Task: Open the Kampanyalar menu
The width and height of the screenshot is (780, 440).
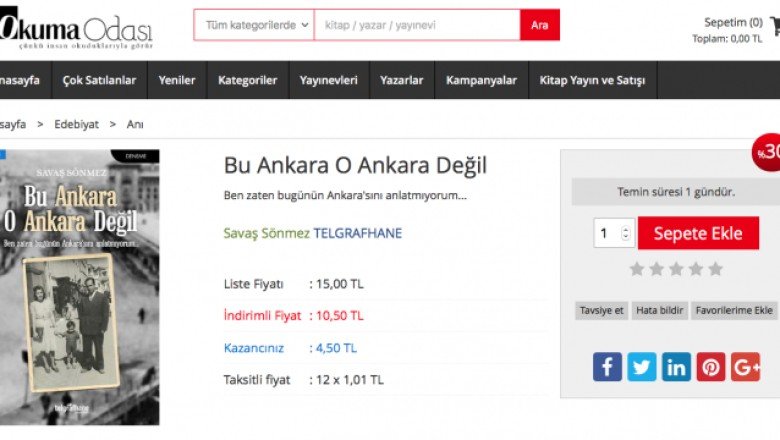Action: [481, 80]
